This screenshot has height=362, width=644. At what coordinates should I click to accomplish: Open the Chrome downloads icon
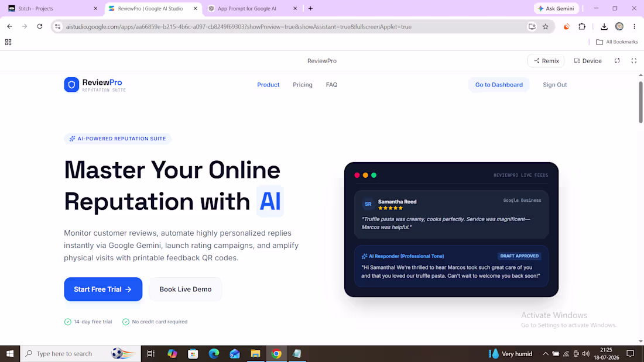[604, 27]
